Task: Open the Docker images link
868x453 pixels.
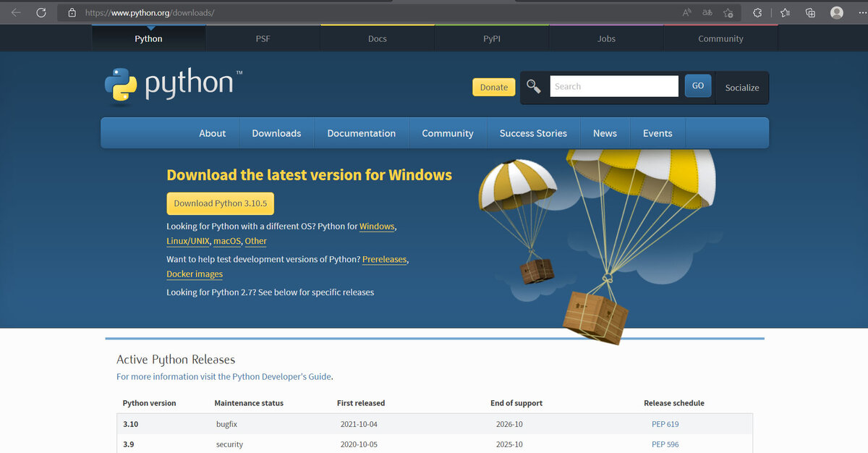Action: coord(195,274)
